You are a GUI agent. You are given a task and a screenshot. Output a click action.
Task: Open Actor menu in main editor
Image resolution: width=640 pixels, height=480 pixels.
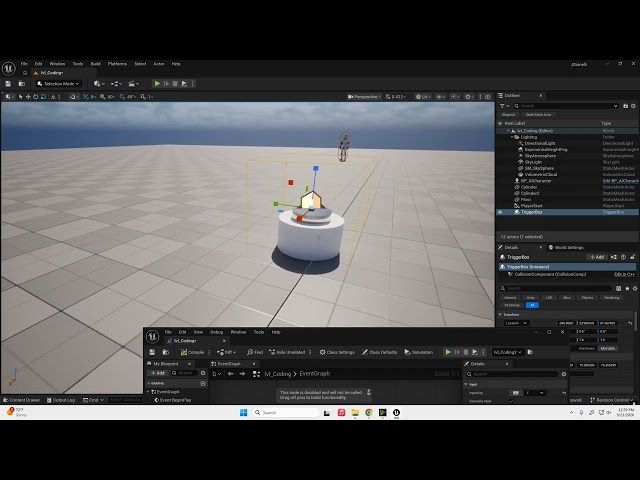(159, 64)
